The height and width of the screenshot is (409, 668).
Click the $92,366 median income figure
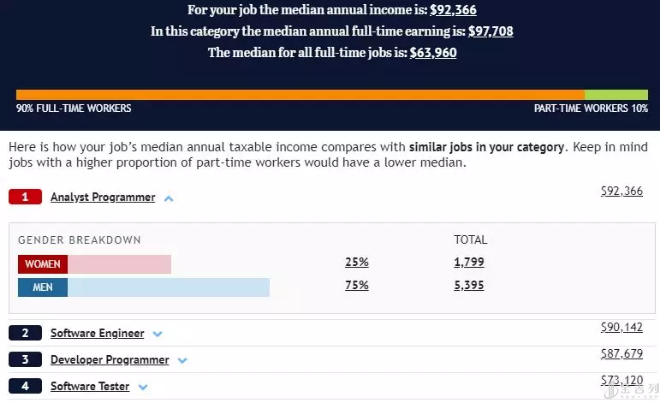pyautogui.click(x=454, y=10)
